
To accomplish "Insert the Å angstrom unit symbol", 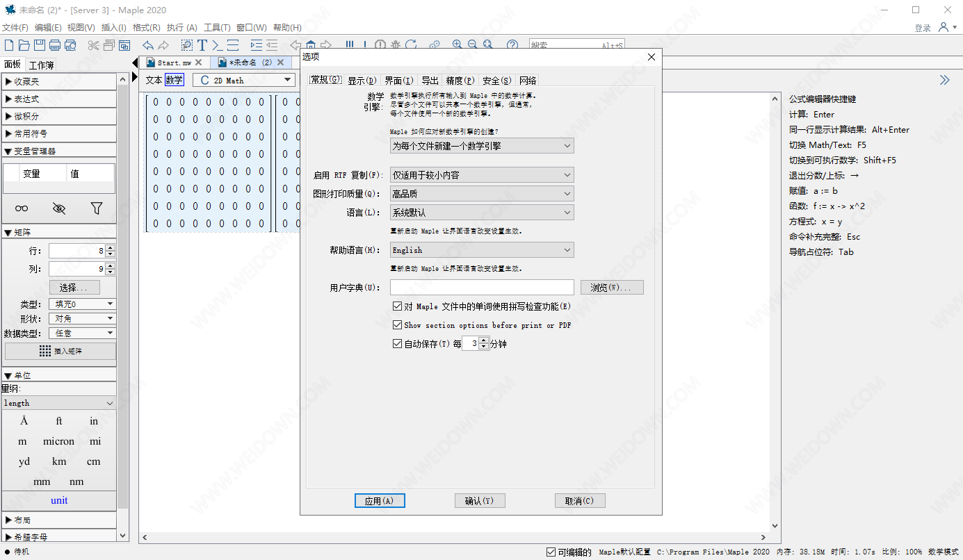I will 24,421.
